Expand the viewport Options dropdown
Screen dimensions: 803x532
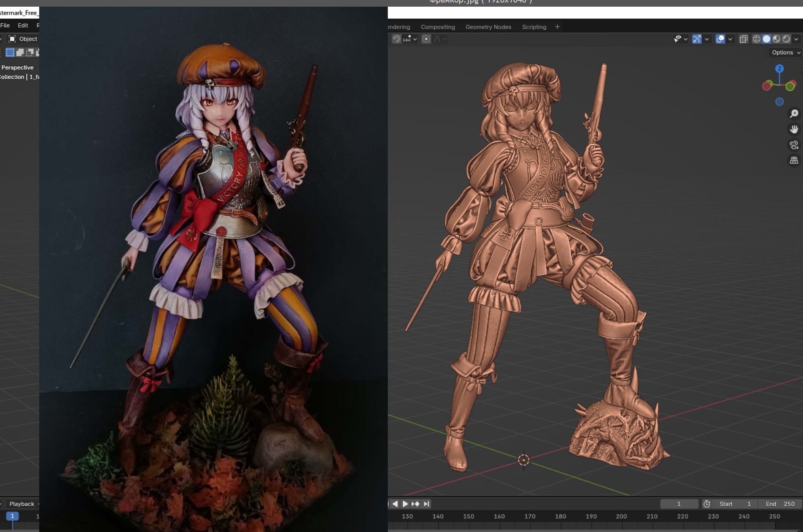pos(785,52)
